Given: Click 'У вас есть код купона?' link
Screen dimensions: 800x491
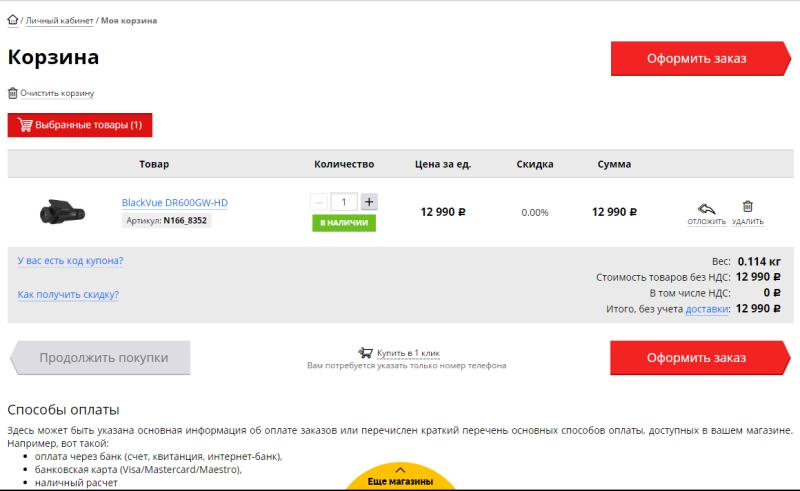Looking at the screenshot, I should (x=70, y=261).
